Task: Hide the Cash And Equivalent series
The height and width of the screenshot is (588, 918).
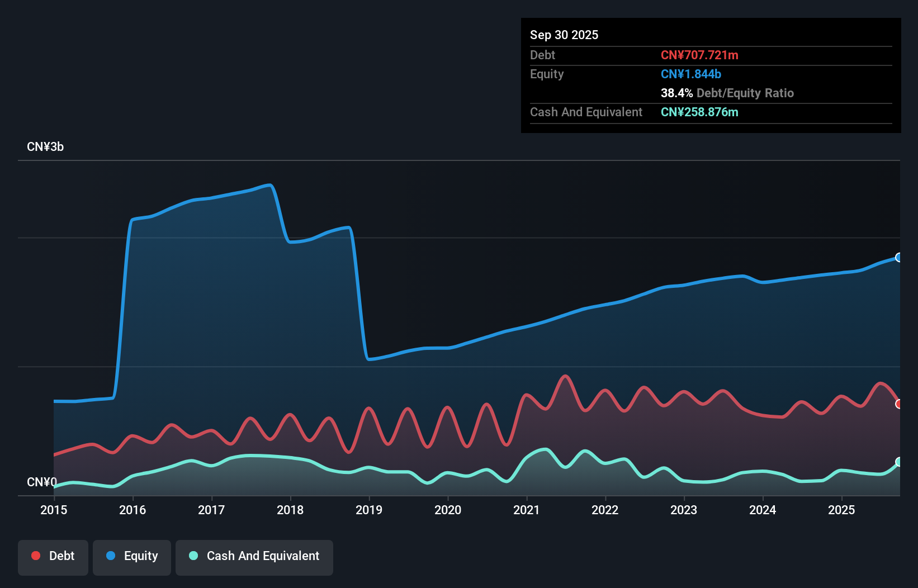Action: 254,556
